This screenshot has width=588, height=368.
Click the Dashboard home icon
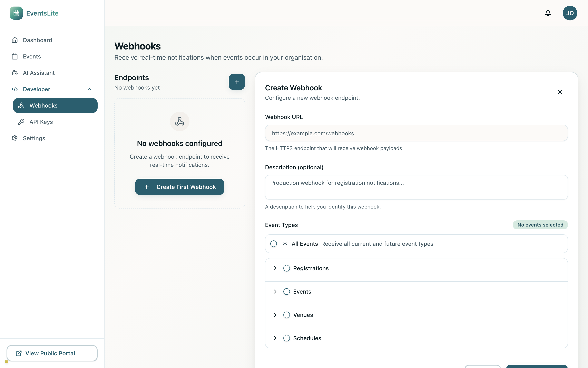coord(15,40)
